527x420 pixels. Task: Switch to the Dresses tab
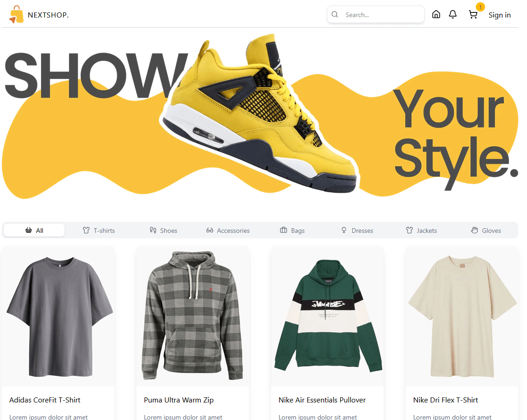[x=357, y=230]
